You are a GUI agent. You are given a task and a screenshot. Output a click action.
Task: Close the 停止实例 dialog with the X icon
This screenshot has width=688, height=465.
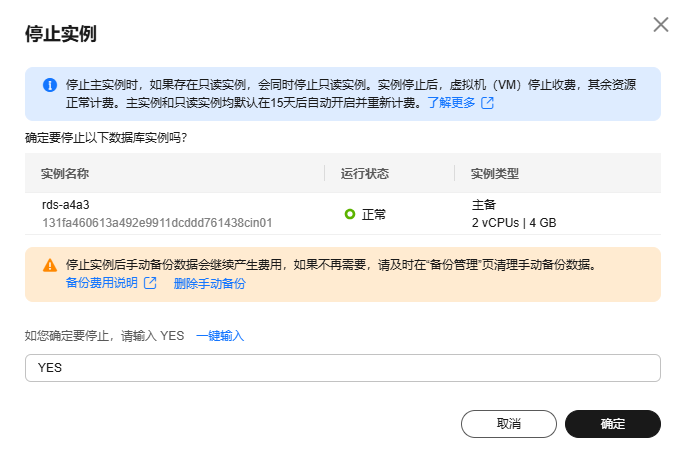[x=660, y=25]
